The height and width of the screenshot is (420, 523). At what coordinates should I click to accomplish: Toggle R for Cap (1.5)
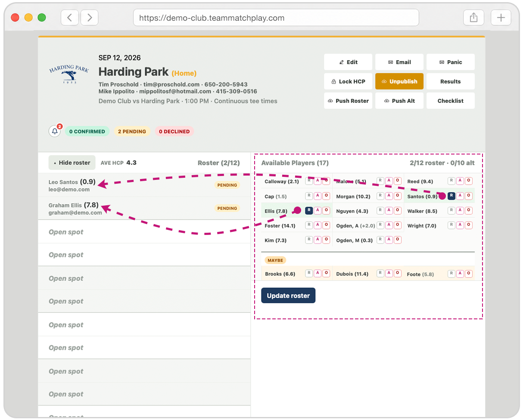click(309, 196)
